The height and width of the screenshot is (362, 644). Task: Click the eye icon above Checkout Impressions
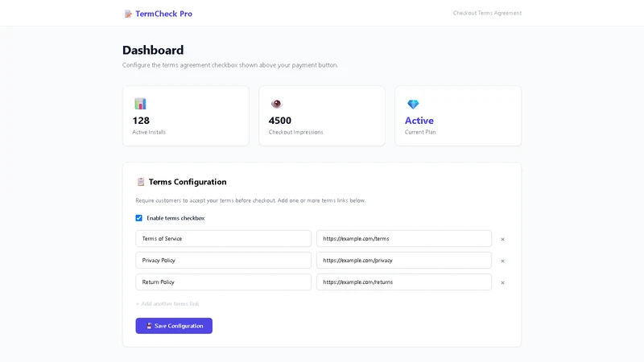tap(276, 104)
